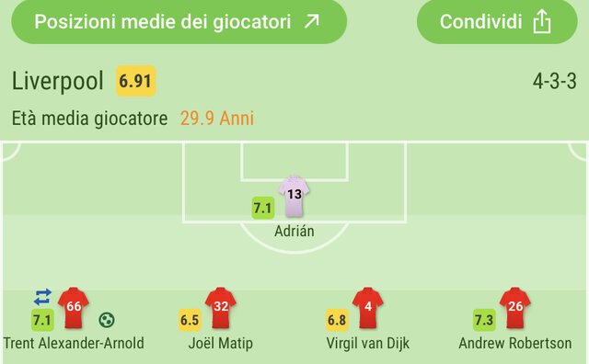
Task: Click the goal ball icon near Alexander-Arnold
Action: 107,320
